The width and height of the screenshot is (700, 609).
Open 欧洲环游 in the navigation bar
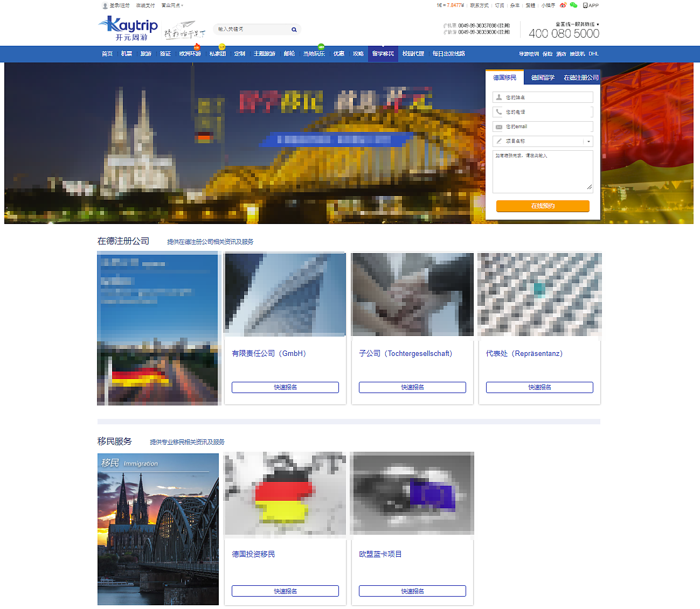pos(190,54)
